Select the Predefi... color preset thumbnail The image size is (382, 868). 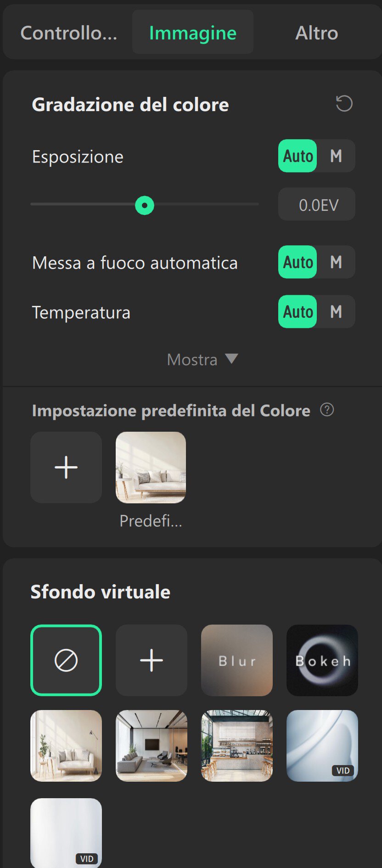coord(151,467)
